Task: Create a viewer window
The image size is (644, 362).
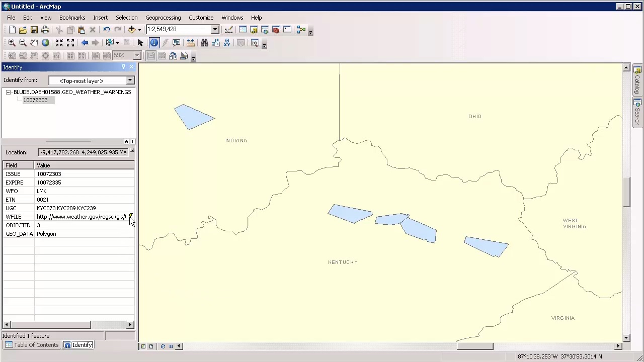Action: (x=255, y=43)
